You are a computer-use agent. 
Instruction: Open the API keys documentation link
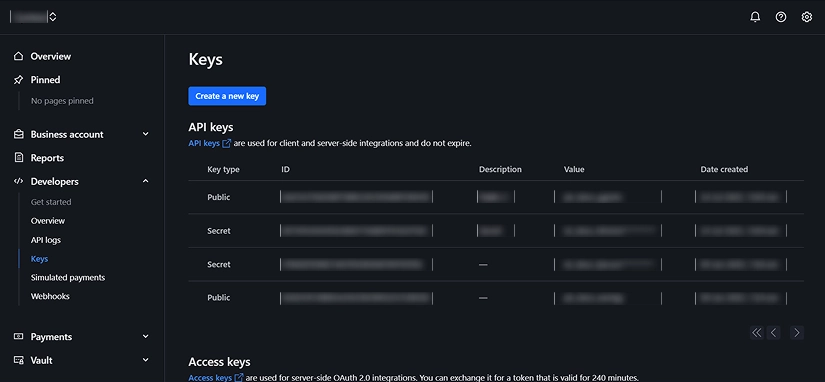point(204,143)
